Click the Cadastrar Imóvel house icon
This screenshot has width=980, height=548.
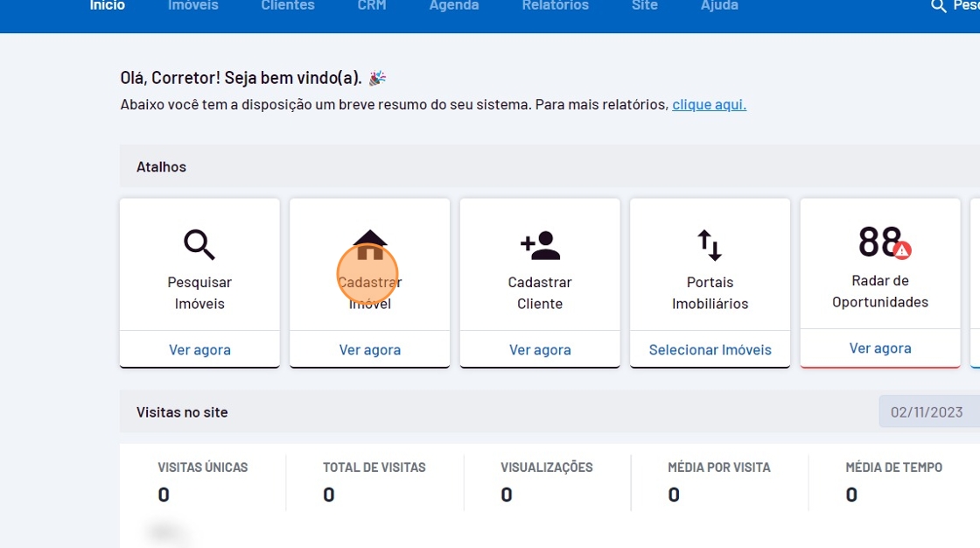(370, 244)
